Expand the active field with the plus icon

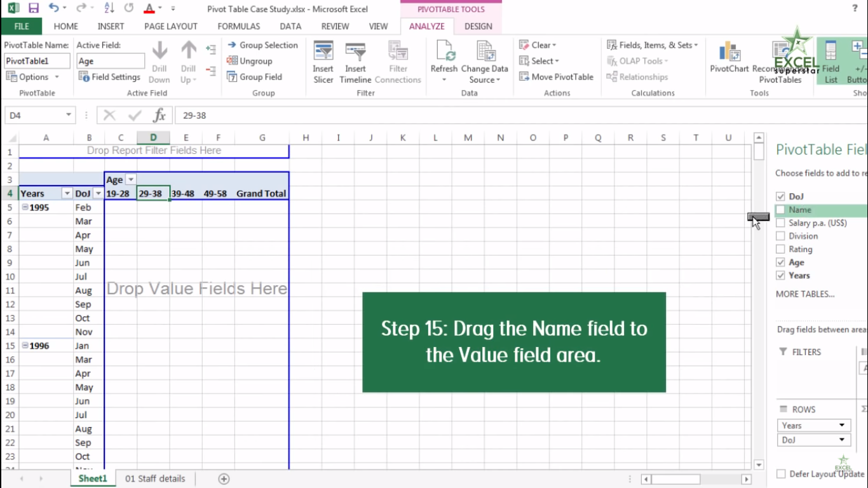(x=211, y=49)
